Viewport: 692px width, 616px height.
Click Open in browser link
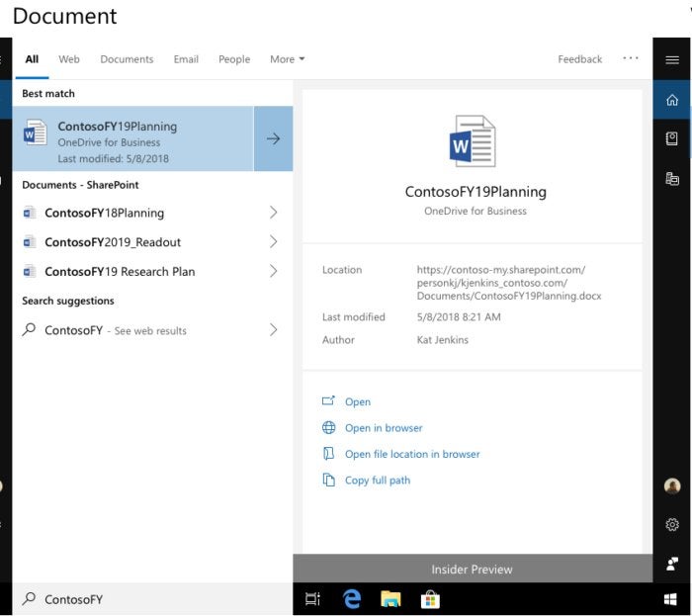pyautogui.click(x=384, y=428)
